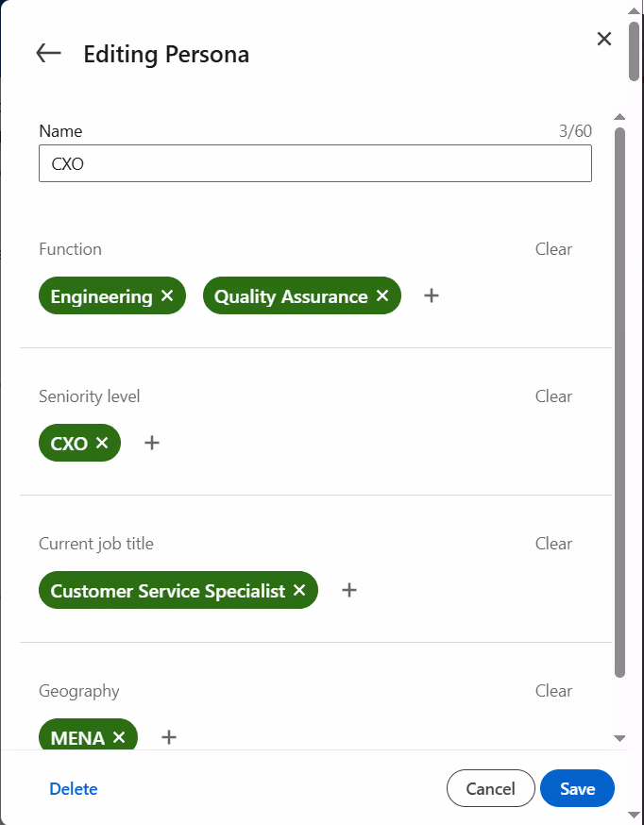The width and height of the screenshot is (644, 825).
Task: Clear the Geography section
Action: pyautogui.click(x=553, y=691)
